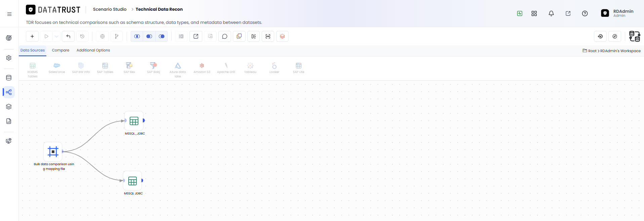644x221 pixels.
Task: Click the run play button
Action: [x=46, y=36]
